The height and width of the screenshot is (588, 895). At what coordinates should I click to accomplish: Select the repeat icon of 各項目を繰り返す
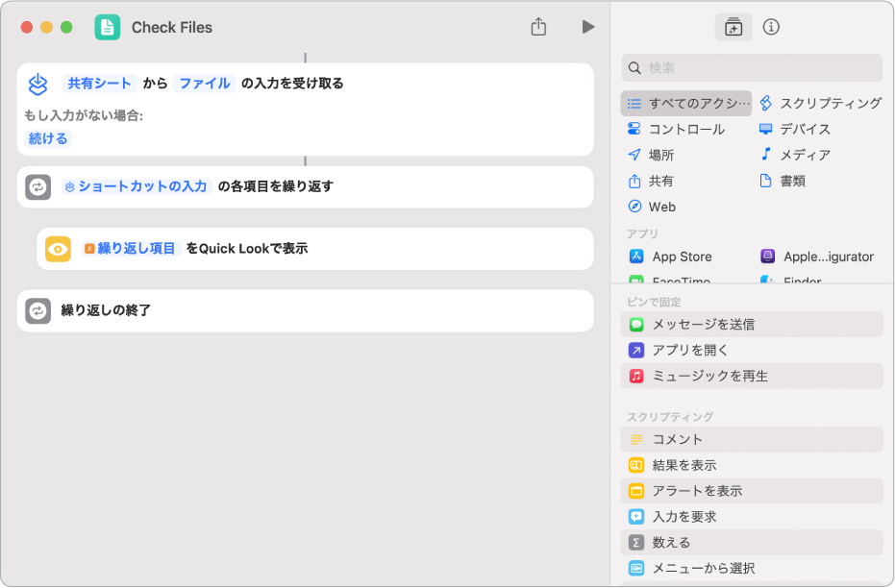tap(37, 187)
